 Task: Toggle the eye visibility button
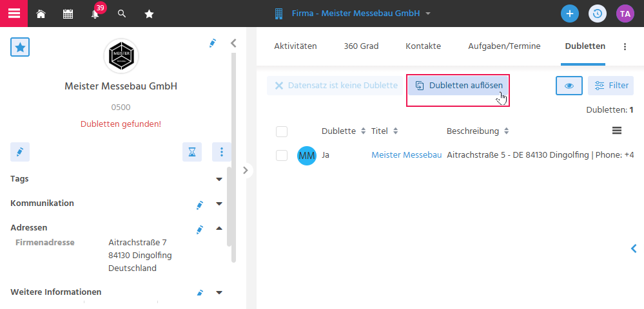pos(569,86)
